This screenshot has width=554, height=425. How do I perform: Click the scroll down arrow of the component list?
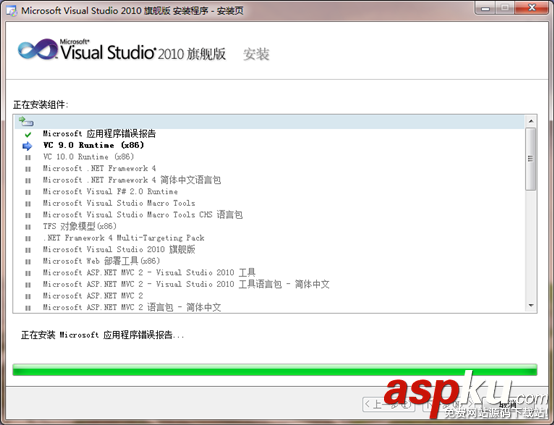click(x=531, y=306)
